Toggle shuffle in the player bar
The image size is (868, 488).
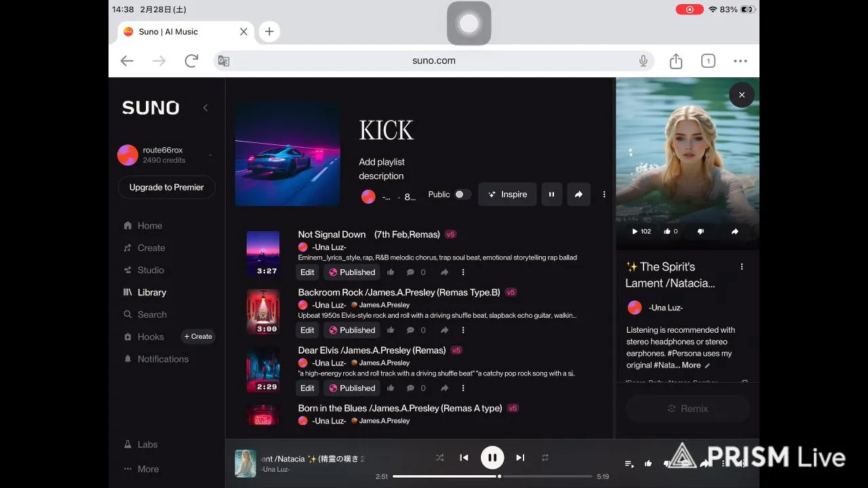click(439, 457)
